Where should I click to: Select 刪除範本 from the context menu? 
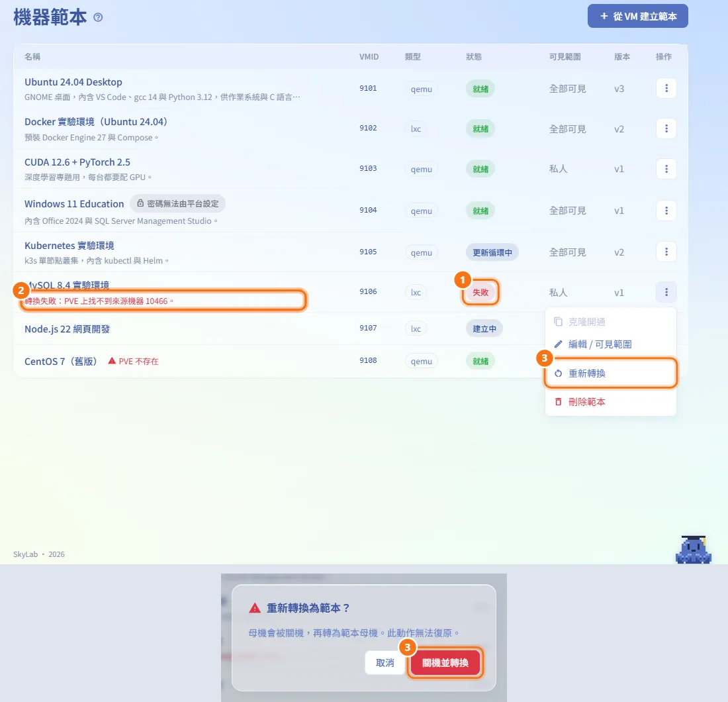coord(611,402)
